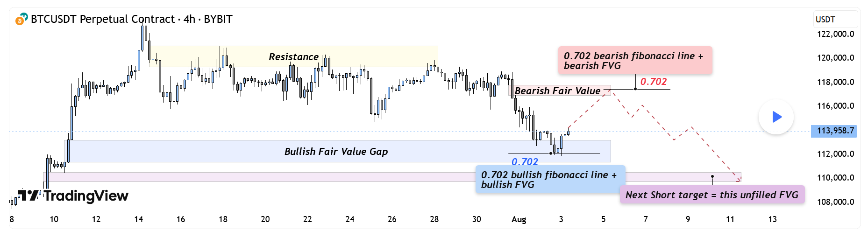
Task: Click the Next Short target callout
Action: click(711, 195)
